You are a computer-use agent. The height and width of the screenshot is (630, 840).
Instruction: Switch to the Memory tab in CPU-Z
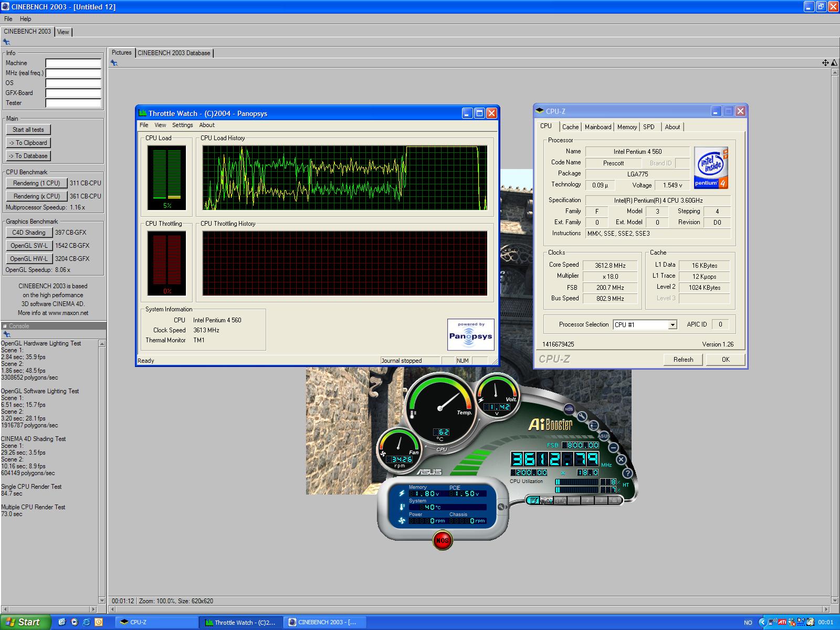pos(627,127)
